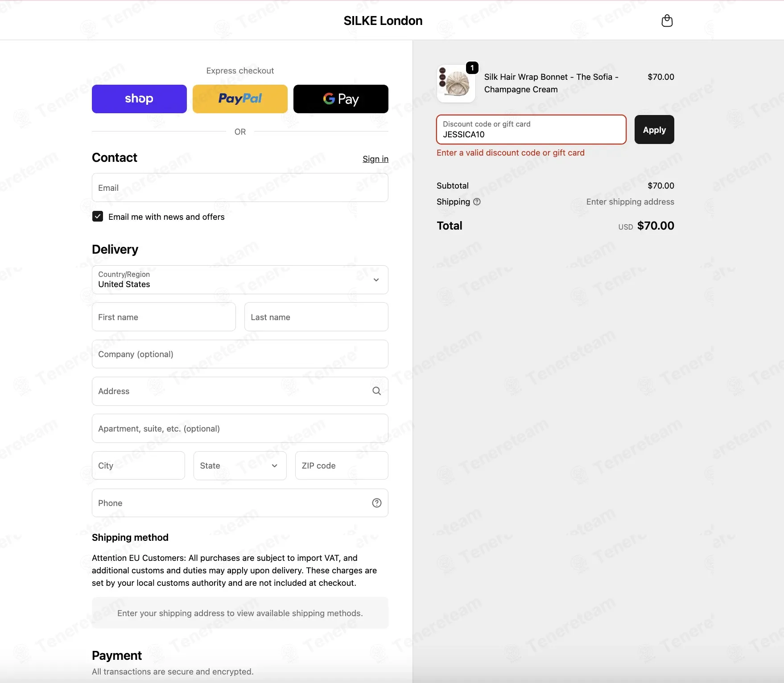Uncheck Email me with news and offers
The height and width of the screenshot is (683, 784).
click(x=98, y=217)
